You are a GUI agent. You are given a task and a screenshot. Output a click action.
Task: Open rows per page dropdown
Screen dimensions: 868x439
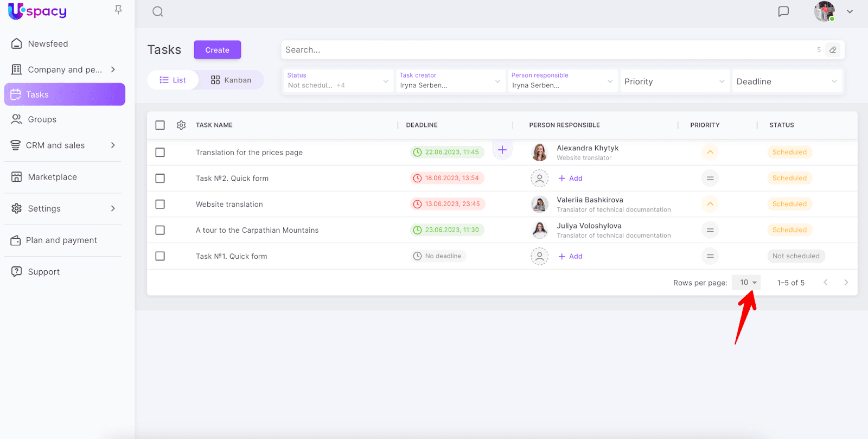coord(747,283)
